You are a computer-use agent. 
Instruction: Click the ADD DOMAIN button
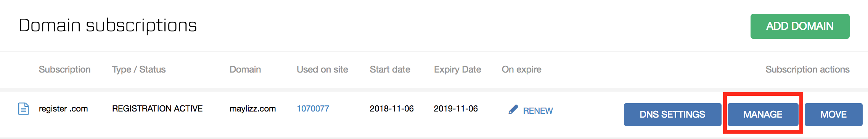coord(800,26)
